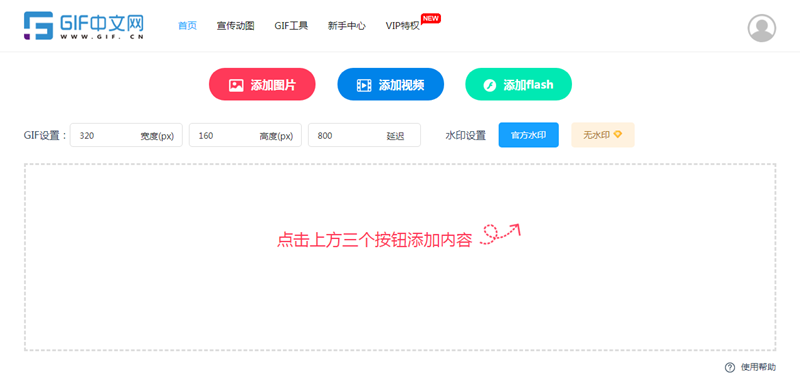Click the 添加flash button label

[528, 85]
